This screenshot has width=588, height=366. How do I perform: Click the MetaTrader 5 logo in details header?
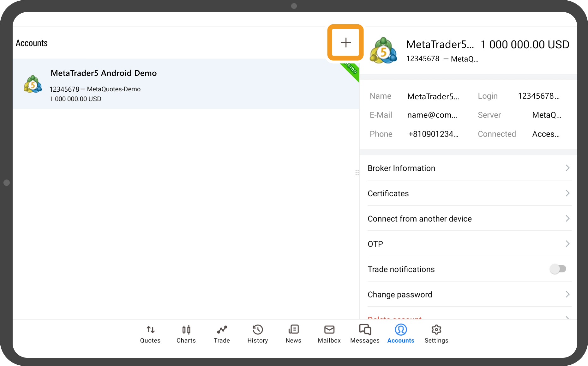[x=383, y=51]
